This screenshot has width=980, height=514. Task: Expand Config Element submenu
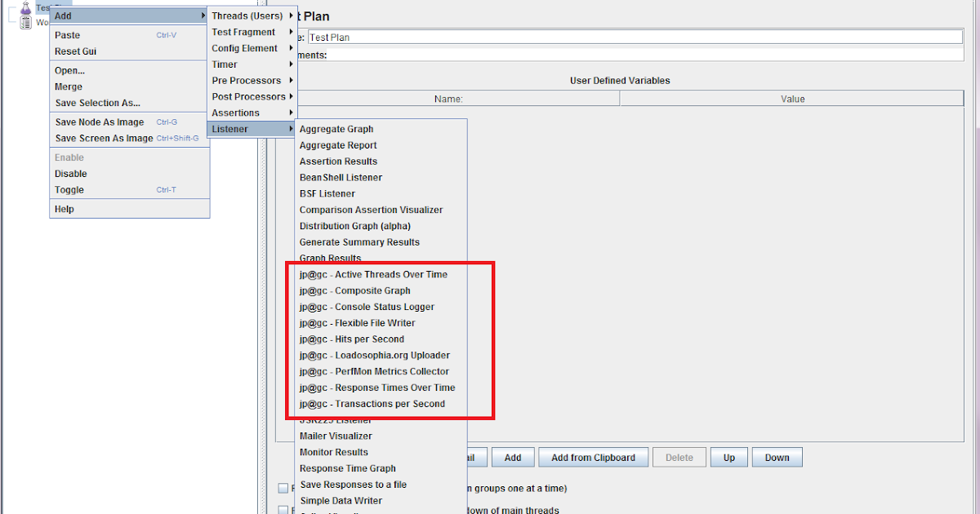pos(252,48)
